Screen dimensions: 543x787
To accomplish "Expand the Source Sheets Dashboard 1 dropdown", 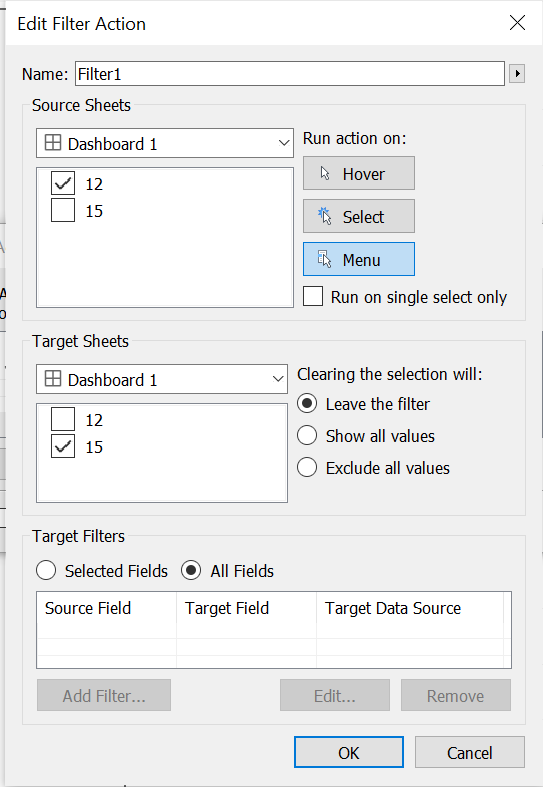I will (x=165, y=143).
